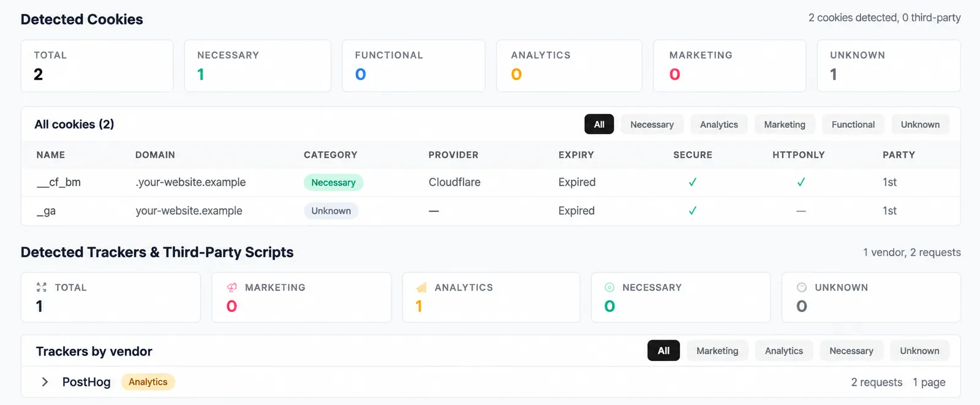Sort by the DOMAIN column header
980x405 pixels.
click(x=155, y=155)
